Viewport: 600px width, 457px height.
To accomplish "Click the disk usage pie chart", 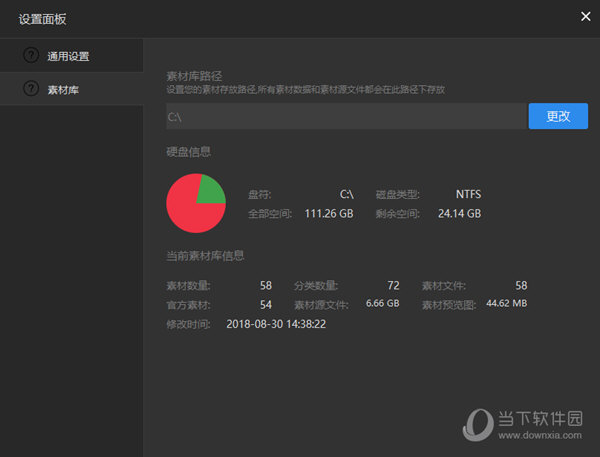I will [196, 203].
